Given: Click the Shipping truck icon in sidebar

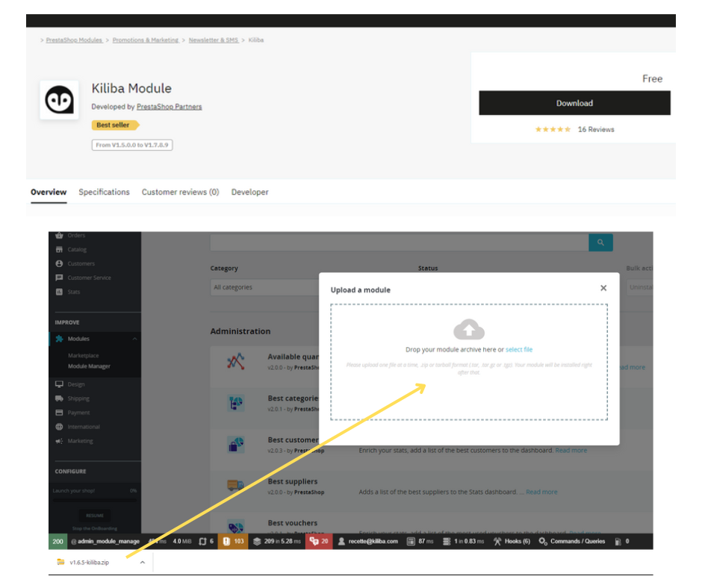Looking at the screenshot, I should [x=59, y=398].
